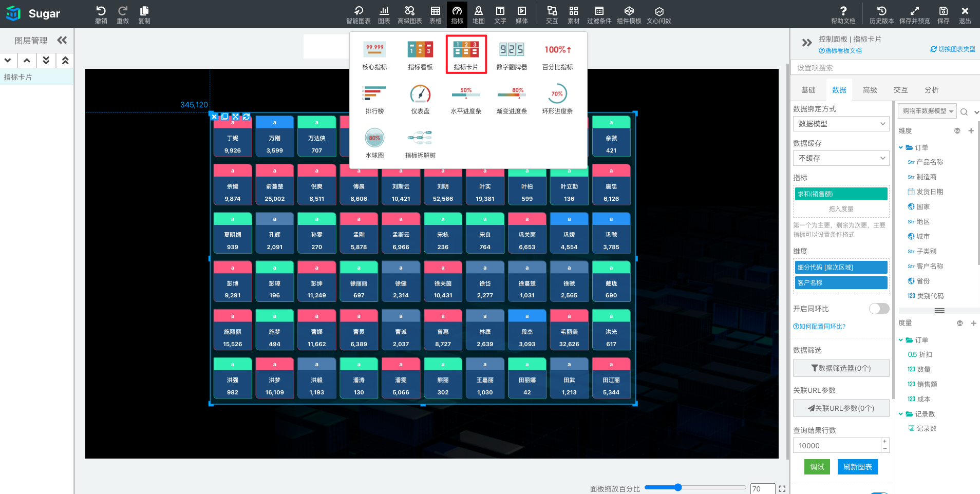Click 切换图表类型 link

pos(953,49)
